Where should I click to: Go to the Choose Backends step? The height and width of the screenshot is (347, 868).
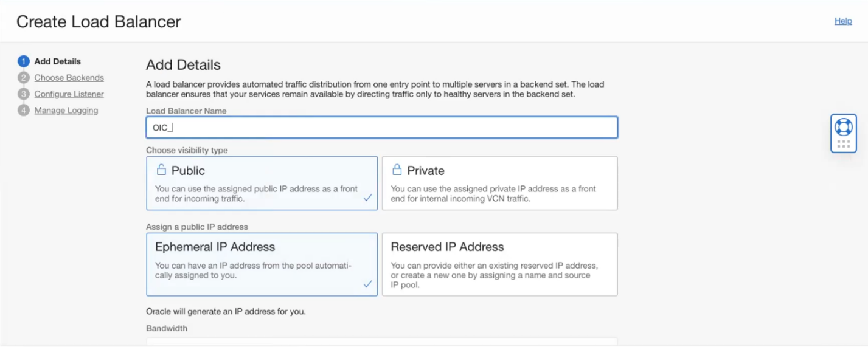(69, 78)
